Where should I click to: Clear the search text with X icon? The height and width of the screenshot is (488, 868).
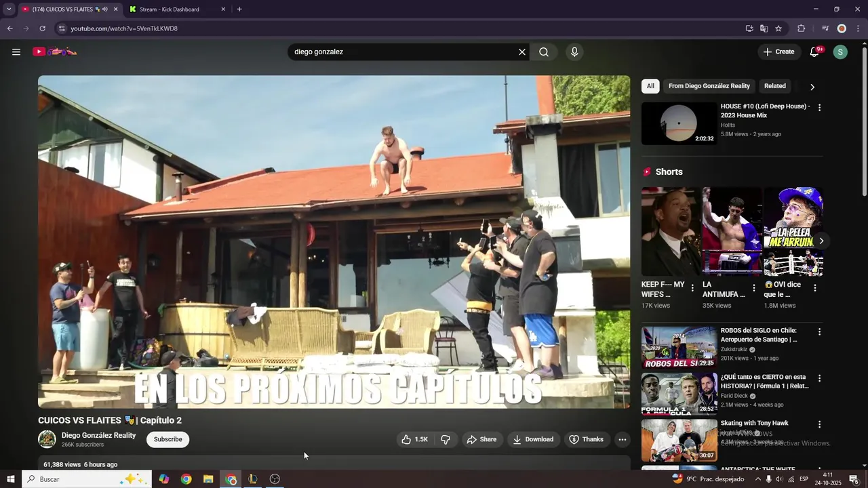click(x=522, y=52)
